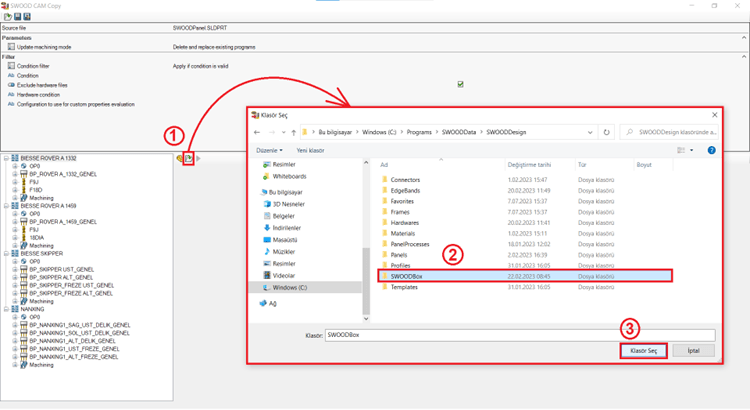
Task: Click the open file icon in top toolbar
Action: (x=8, y=17)
